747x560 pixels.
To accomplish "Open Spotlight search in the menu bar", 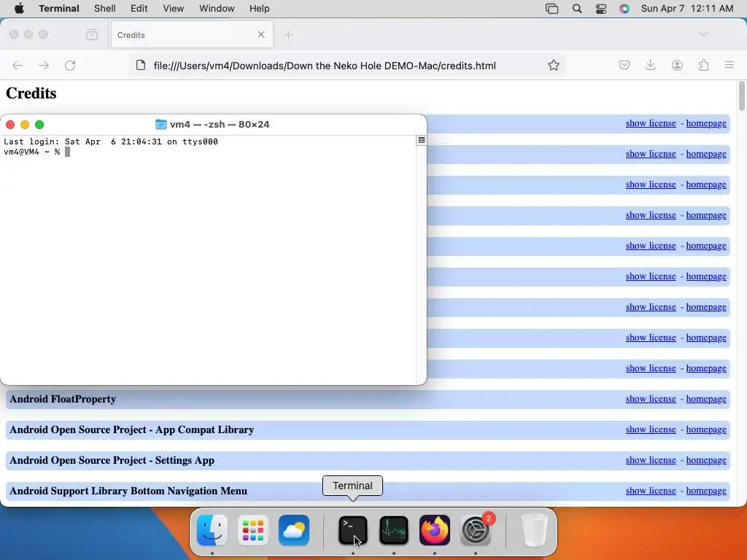I will (577, 9).
